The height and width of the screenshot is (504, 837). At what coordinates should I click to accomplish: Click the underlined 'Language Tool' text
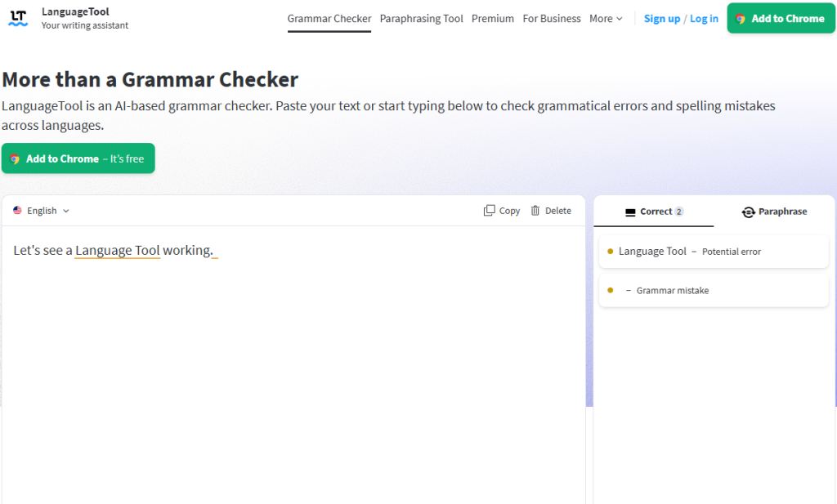pyautogui.click(x=118, y=250)
